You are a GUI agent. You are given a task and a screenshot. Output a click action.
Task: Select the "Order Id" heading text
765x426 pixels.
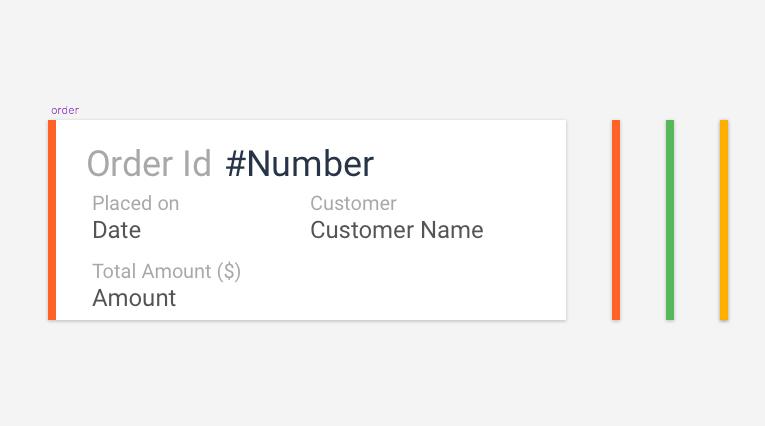click(x=149, y=164)
